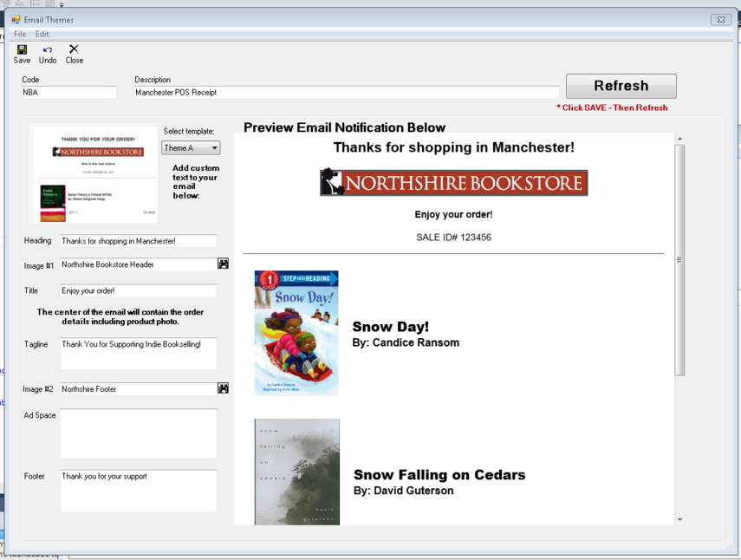Viewport: 741px width, 560px height.
Task: Open the File menu
Action: pyautogui.click(x=20, y=34)
